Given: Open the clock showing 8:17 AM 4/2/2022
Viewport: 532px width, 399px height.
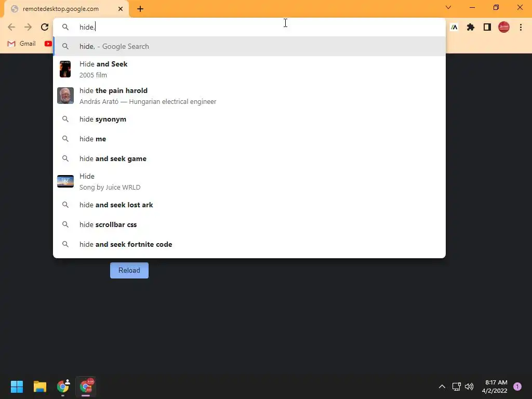Looking at the screenshot, I should click(495, 387).
